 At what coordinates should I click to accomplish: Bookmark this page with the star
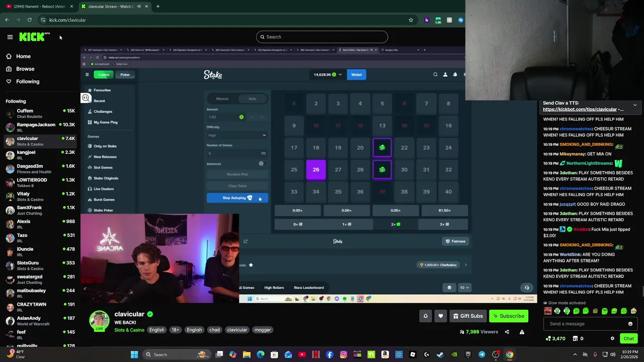(x=411, y=20)
